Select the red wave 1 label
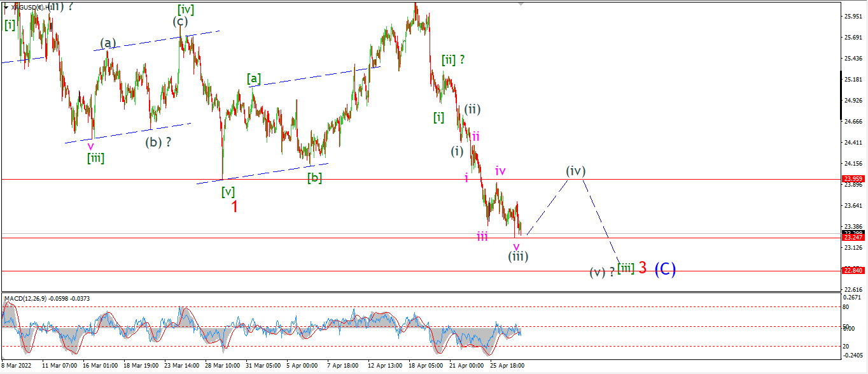 point(234,206)
